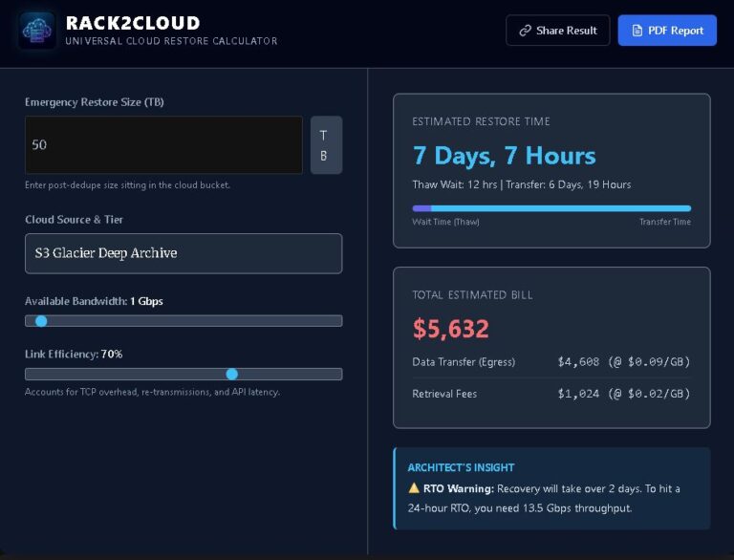Click the Estimated Restore Time heading
734x560 pixels.
482,121
